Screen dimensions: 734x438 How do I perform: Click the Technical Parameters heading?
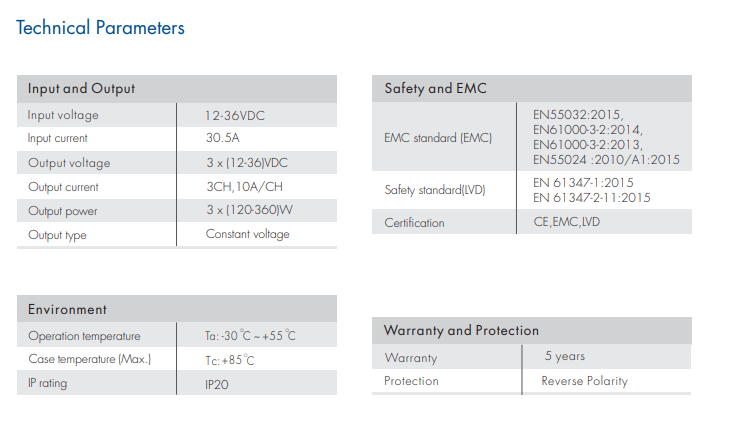pos(100,28)
